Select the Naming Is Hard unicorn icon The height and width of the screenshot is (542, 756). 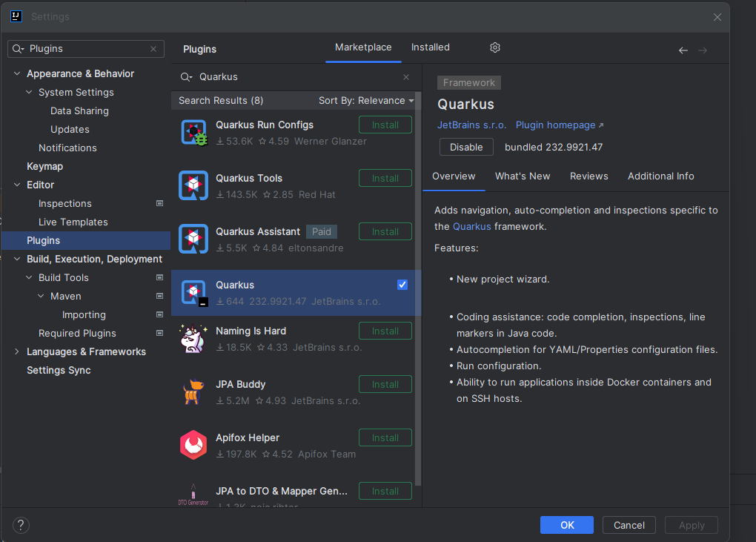pyautogui.click(x=193, y=339)
